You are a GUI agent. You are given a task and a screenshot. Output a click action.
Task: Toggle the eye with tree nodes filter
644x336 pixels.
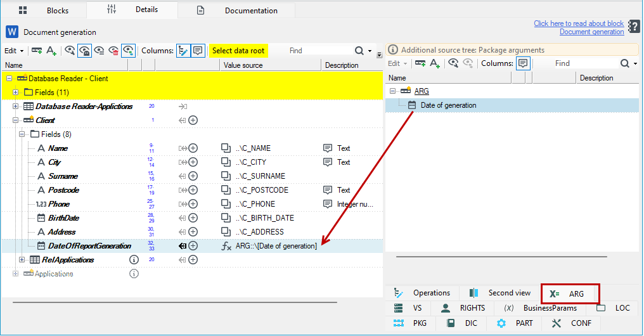pyautogui.click(x=128, y=51)
